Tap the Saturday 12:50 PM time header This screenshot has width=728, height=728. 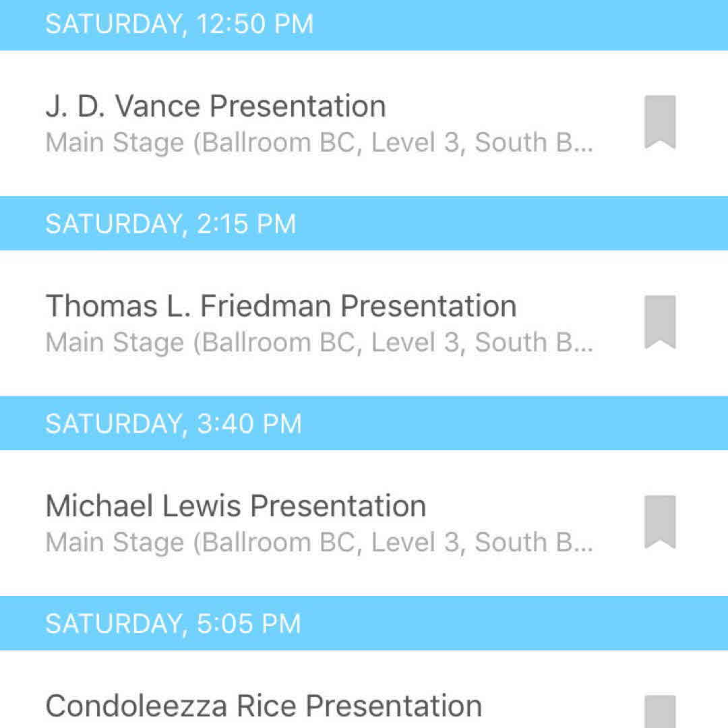click(x=179, y=24)
